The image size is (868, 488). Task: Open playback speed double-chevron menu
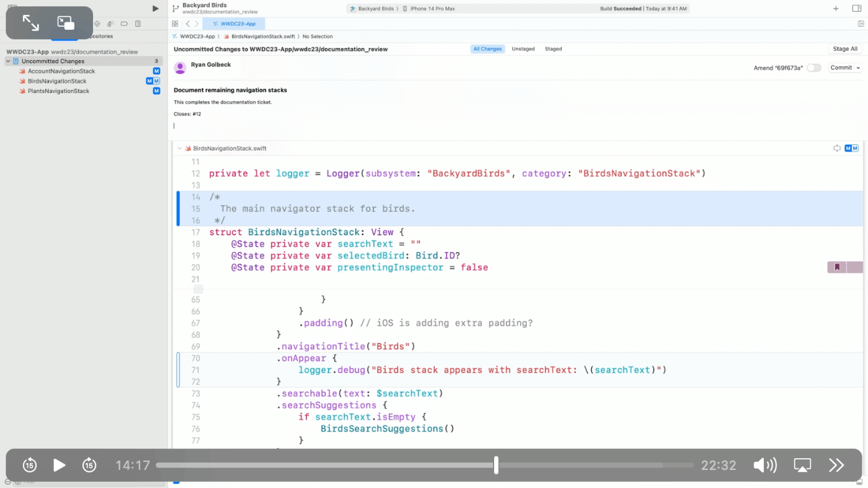[x=836, y=465]
